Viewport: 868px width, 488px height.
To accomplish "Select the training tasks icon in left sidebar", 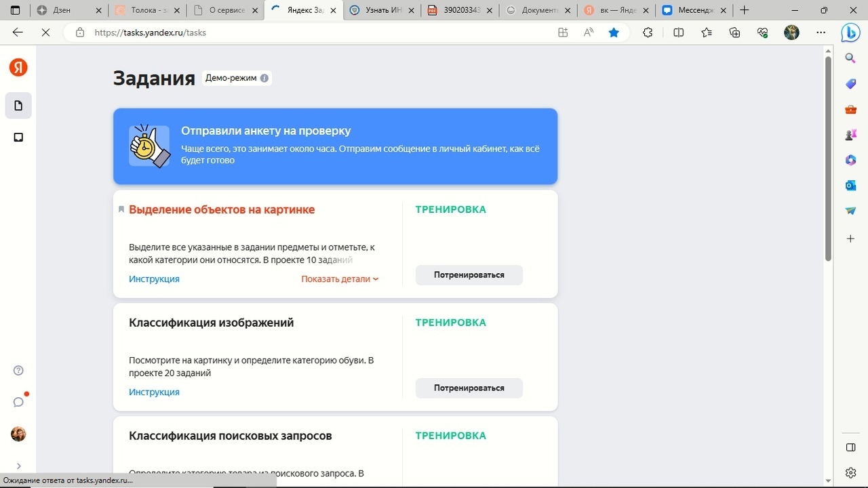I will click(18, 137).
